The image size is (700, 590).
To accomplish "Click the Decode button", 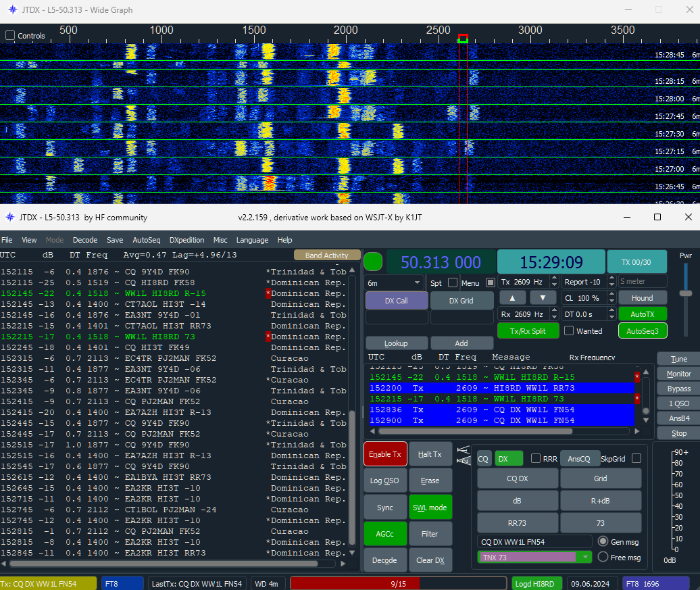I will [x=385, y=560].
